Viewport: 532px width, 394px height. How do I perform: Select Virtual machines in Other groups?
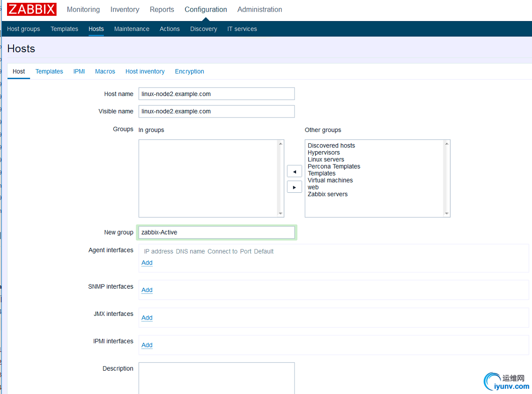click(330, 180)
